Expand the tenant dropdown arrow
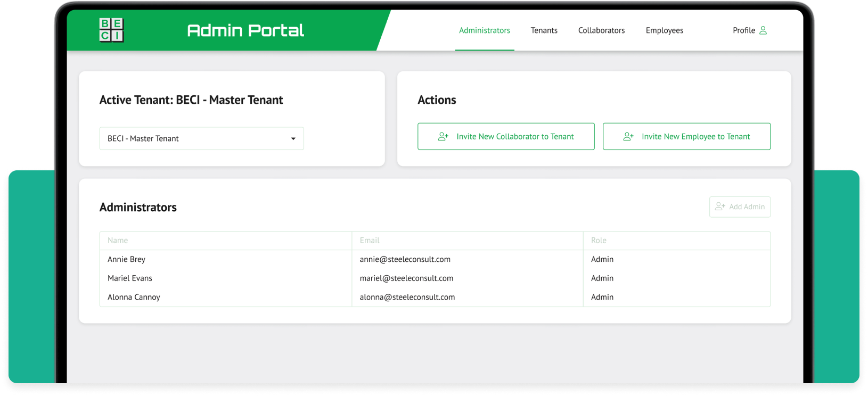This screenshot has height=396, width=868. [x=293, y=139]
